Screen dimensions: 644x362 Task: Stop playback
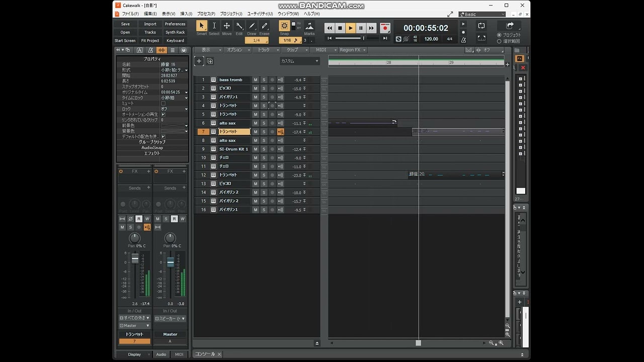(x=340, y=28)
